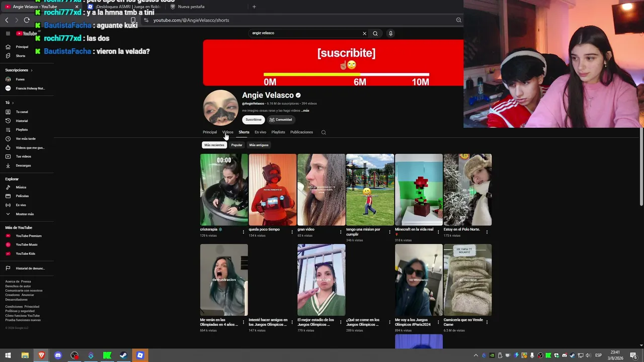The height and width of the screenshot is (362, 644).
Task: Open the Funes subscription channel
Action: 20,79
